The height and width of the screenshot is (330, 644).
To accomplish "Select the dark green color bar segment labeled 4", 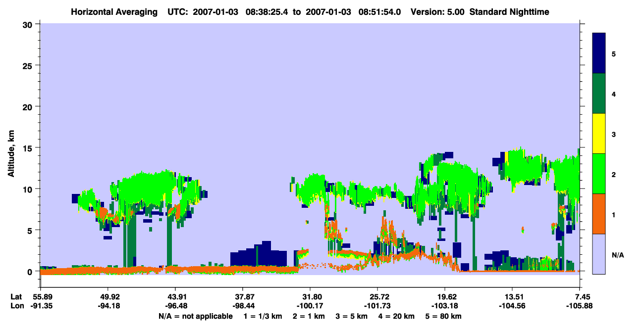I will tap(599, 94).
